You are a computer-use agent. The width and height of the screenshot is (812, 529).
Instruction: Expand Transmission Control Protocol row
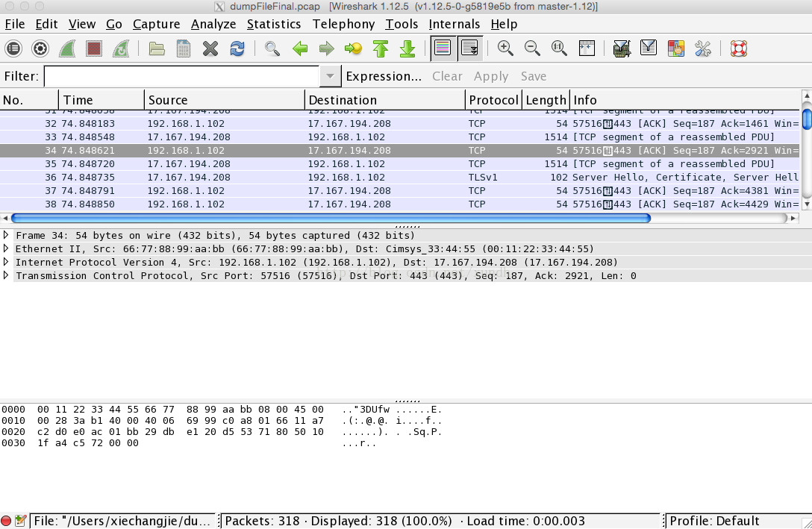tap(6, 275)
